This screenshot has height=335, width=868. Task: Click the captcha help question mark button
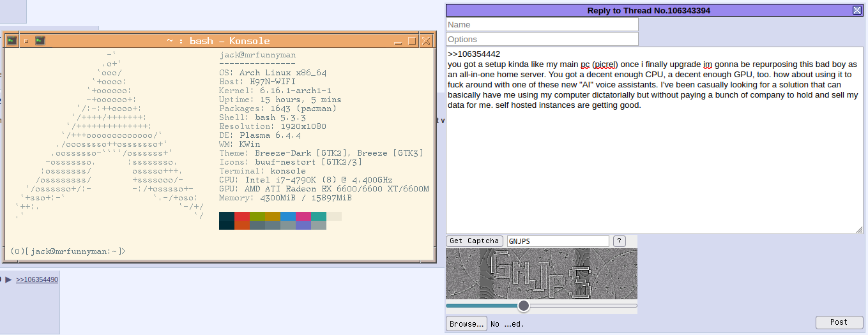pos(619,241)
